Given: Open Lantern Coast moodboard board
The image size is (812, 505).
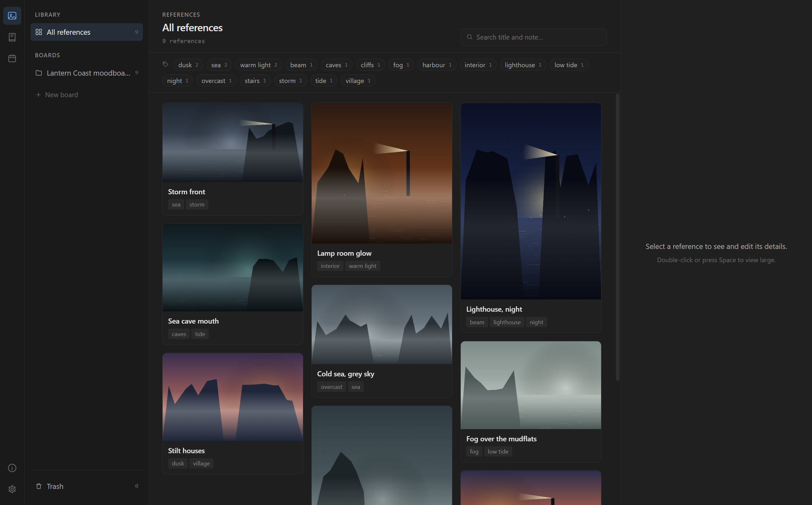Looking at the screenshot, I should tap(87, 73).
